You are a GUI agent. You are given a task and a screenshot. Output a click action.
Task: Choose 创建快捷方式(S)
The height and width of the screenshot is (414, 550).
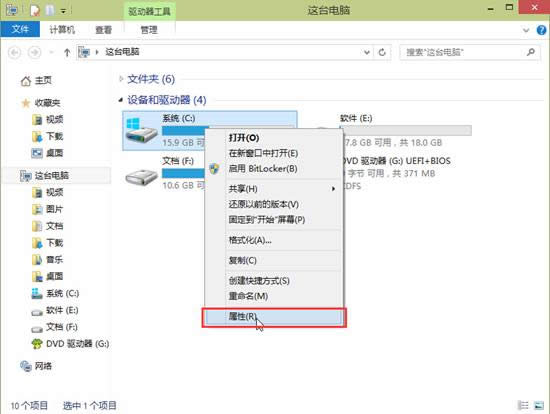pyautogui.click(x=259, y=281)
